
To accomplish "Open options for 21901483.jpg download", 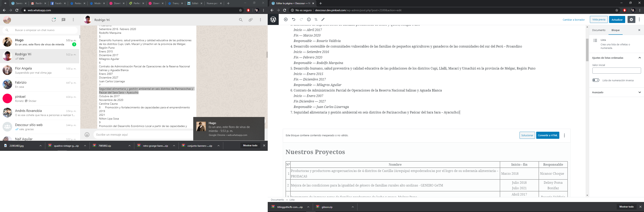I will tap(41, 146).
